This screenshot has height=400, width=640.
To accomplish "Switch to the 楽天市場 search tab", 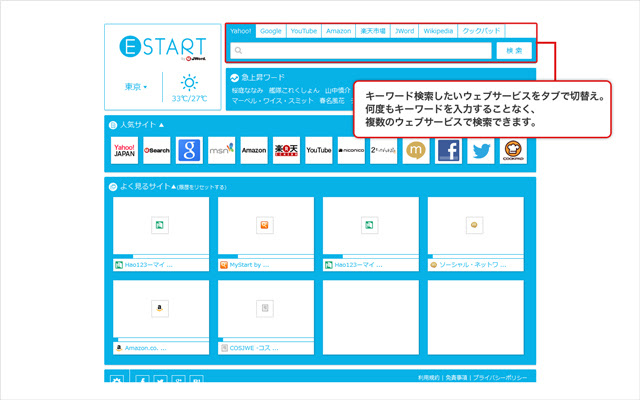I will (373, 31).
